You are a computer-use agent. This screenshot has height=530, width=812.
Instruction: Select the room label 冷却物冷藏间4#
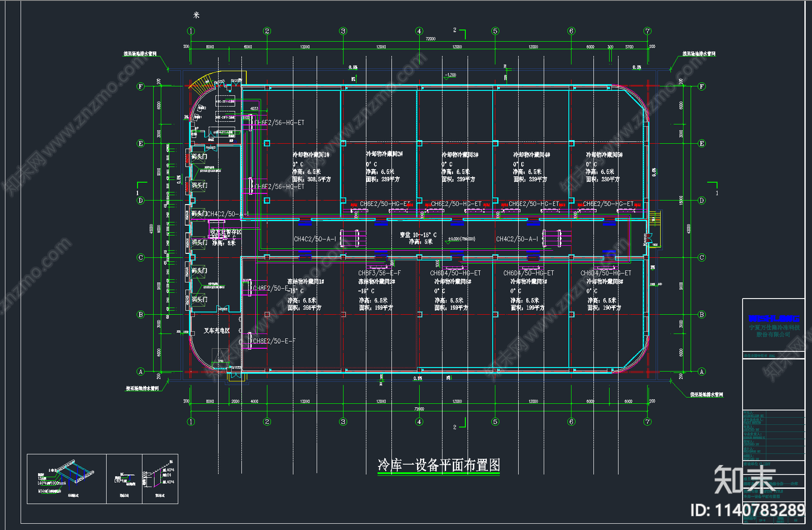pyautogui.click(x=531, y=154)
